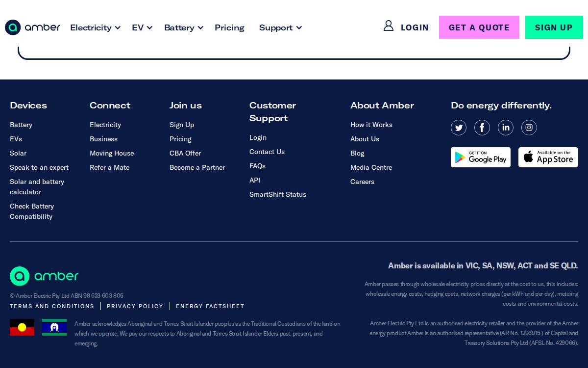
Task: Expand the Battery nav dropdown
Action: 184,27
